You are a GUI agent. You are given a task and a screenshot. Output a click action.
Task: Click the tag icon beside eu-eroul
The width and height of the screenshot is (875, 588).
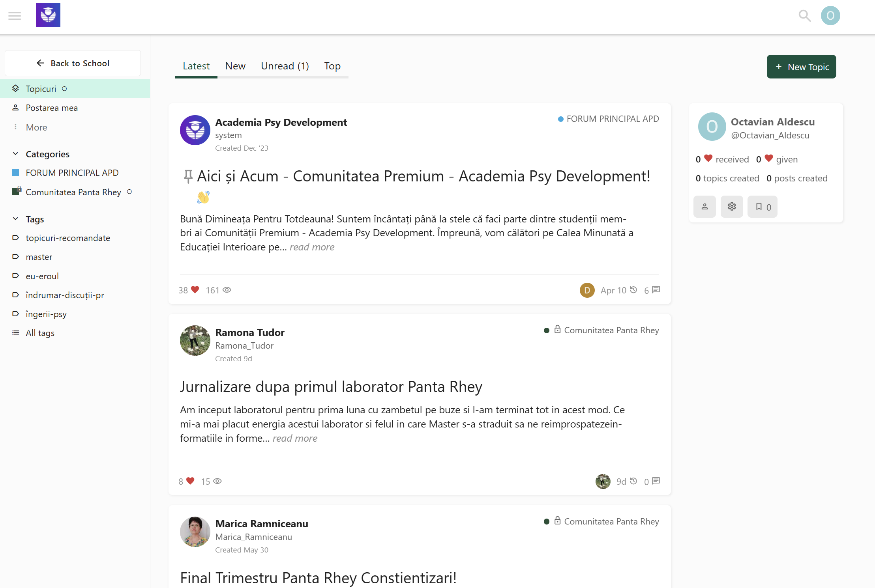pyautogui.click(x=15, y=275)
